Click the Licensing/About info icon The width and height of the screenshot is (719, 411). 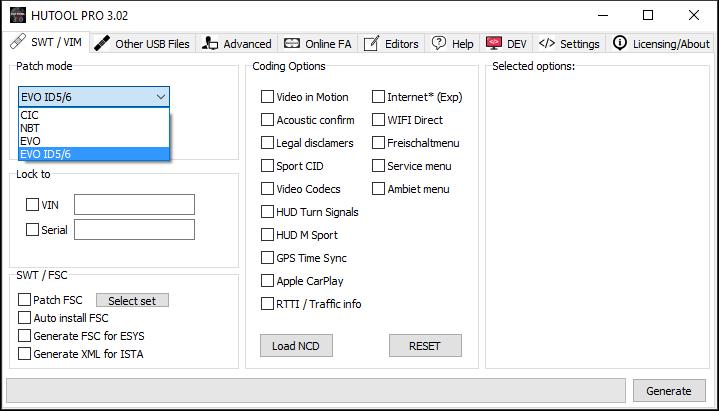coord(620,43)
